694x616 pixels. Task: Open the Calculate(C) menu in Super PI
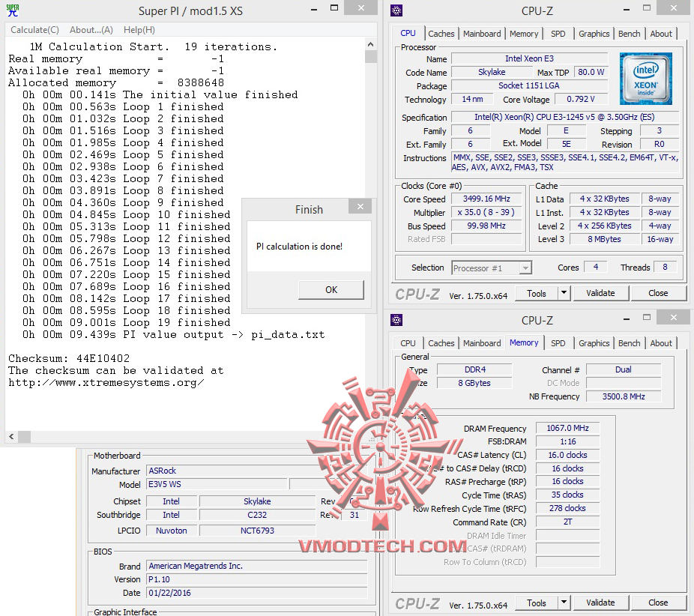point(34,30)
